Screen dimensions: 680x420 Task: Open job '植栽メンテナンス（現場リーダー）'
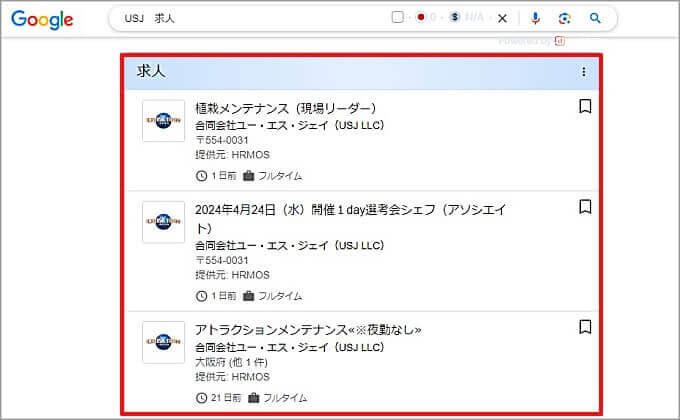coord(285,108)
